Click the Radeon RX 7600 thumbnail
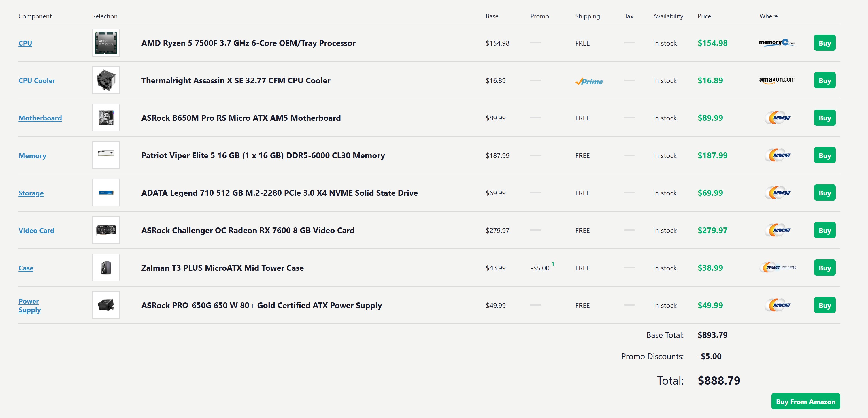868x418 pixels. coord(106,230)
